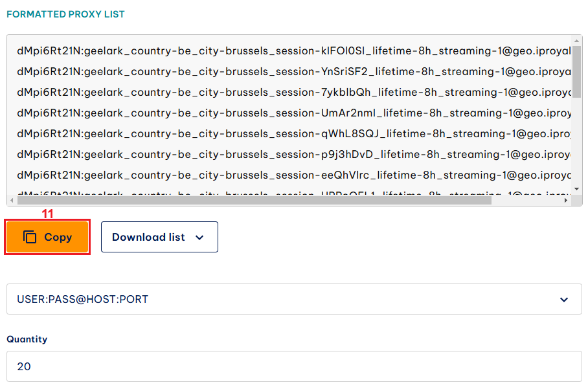588x389 pixels.
Task: Select the proxy entry with session p9j3hDvD
Action: click(x=291, y=154)
